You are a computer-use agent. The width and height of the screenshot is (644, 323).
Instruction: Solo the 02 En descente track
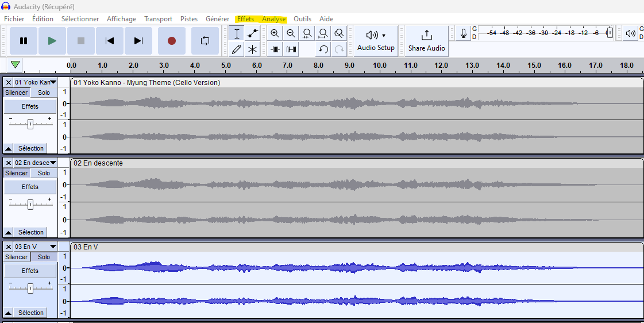click(44, 173)
